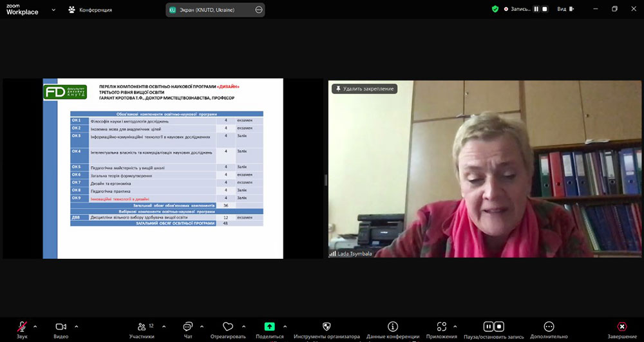Click the red Інноваційні технології в дизайні text

pyautogui.click(x=120, y=199)
